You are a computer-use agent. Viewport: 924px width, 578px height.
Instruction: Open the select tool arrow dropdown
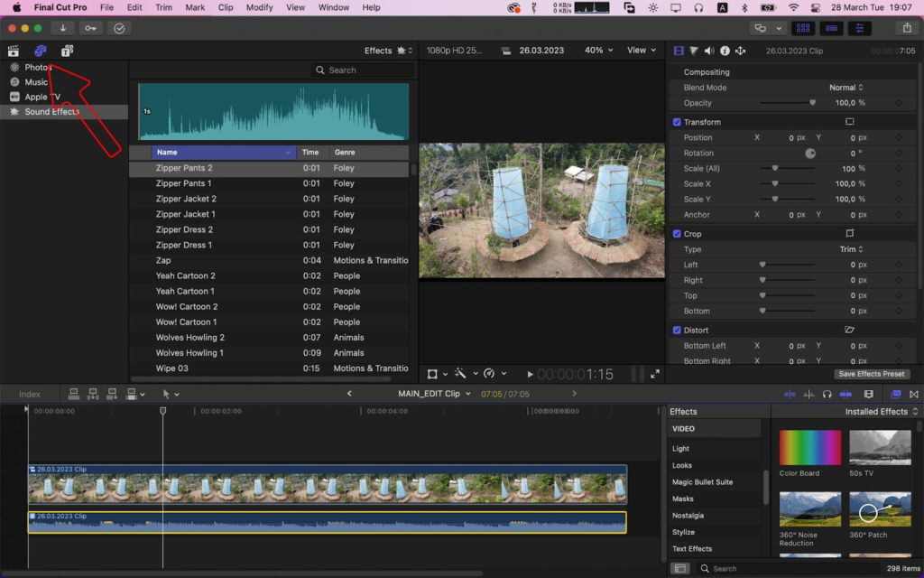(171, 394)
